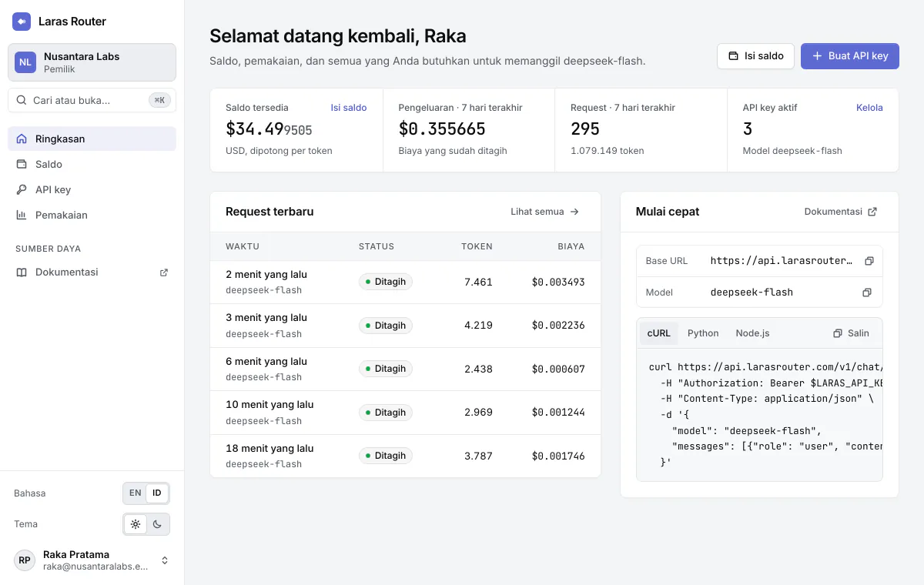The image size is (924, 585).
Task: Click the Base URL text value
Action: pos(782,261)
